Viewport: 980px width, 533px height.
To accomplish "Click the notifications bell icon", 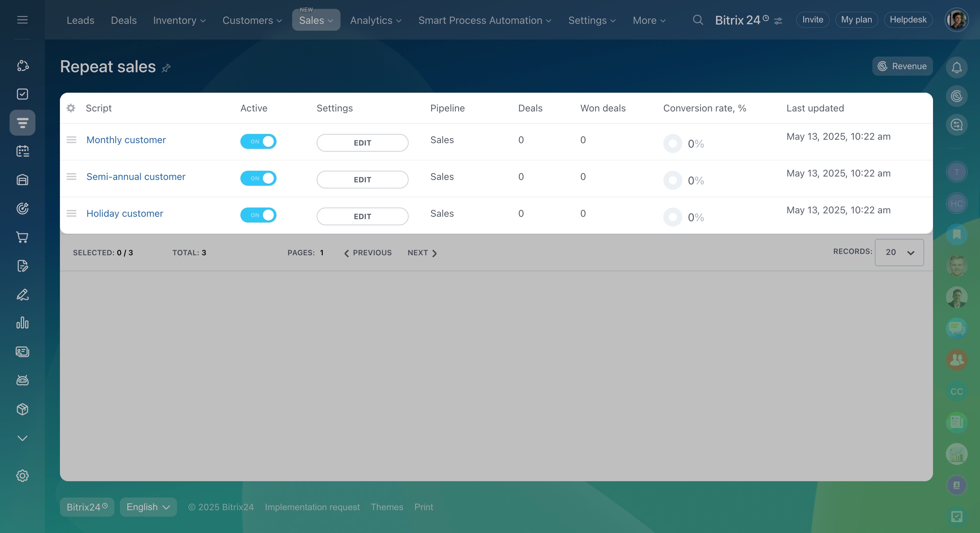I will click(957, 67).
